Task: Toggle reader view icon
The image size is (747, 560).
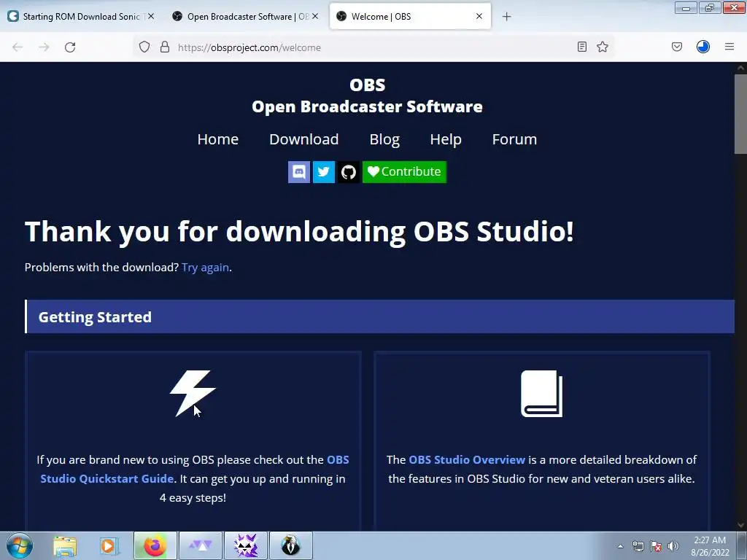Action: pos(581,47)
